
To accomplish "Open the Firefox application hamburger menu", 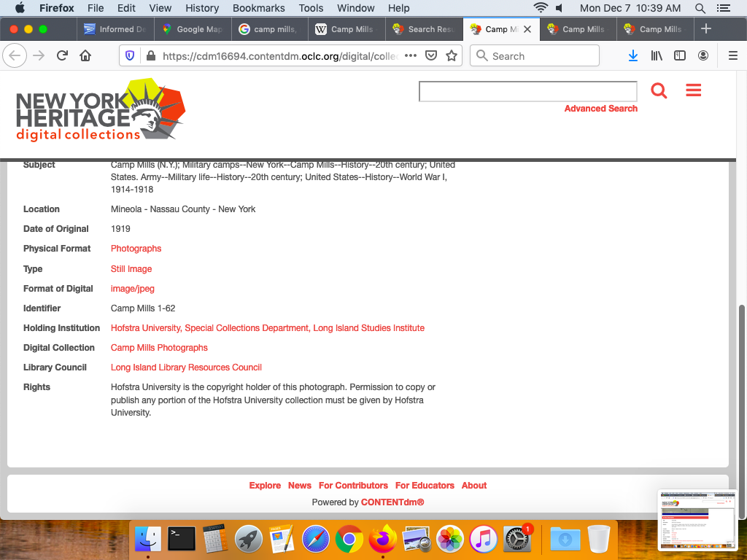I will [733, 56].
